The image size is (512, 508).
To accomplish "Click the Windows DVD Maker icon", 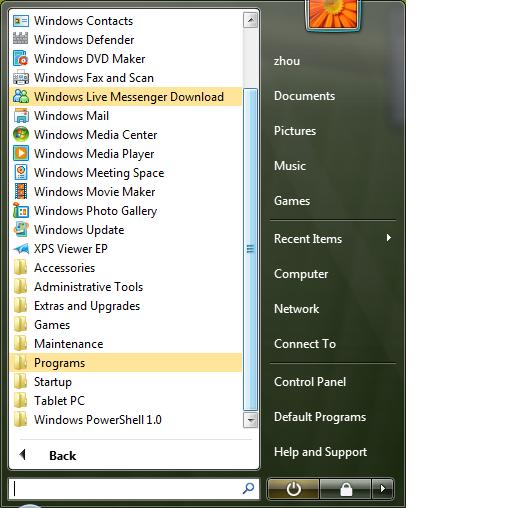I will click(21, 59).
